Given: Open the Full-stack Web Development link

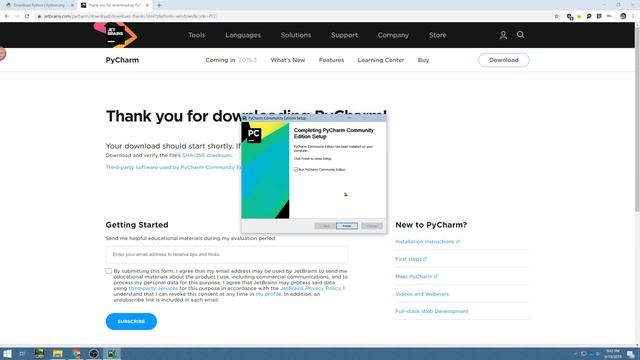Looking at the screenshot, I should click(431, 311).
